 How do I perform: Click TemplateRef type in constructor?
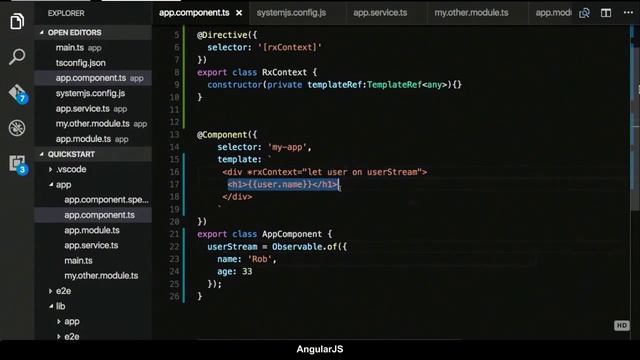tap(394, 85)
